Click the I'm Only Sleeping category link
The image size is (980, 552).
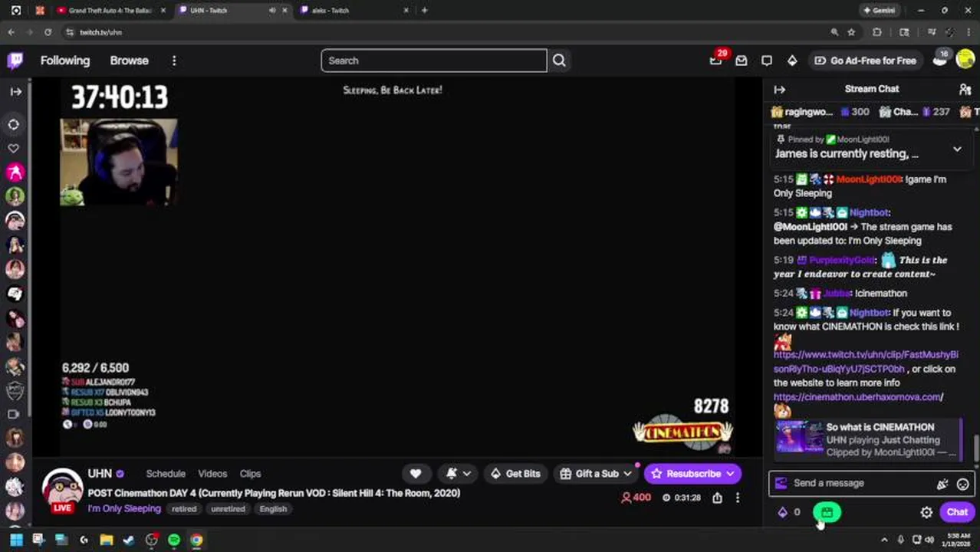pos(124,509)
